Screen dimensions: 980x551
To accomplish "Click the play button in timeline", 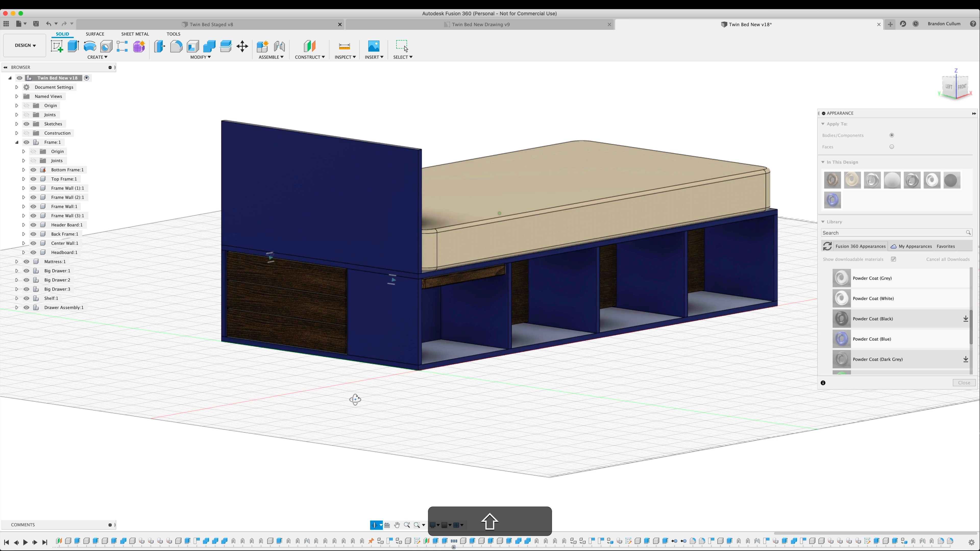I will pos(25,543).
